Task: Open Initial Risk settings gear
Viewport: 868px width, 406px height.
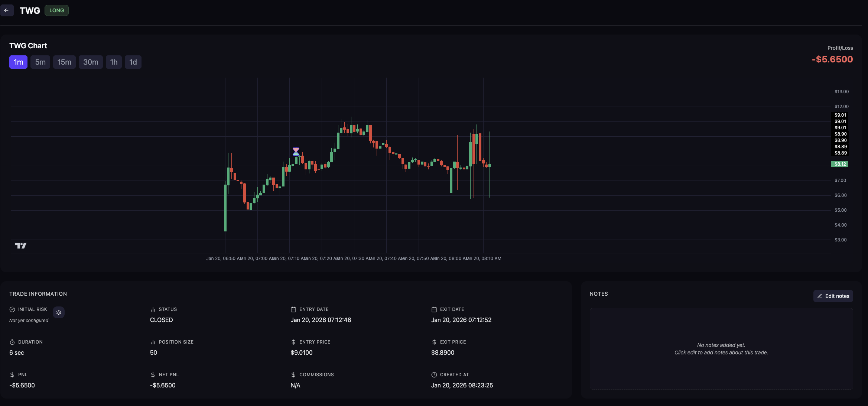Action: pyautogui.click(x=59, y=312)
